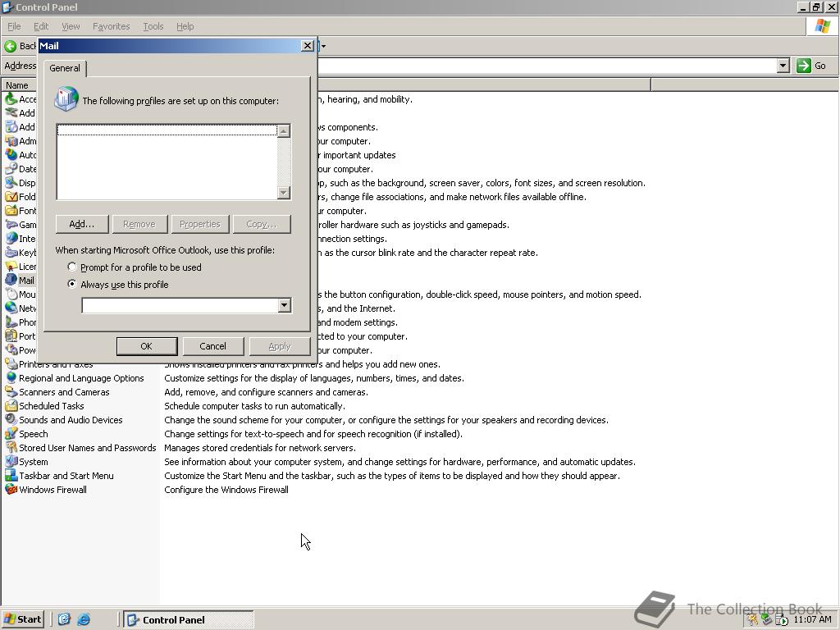Select the Licensing icon

[x=11, y=267]
